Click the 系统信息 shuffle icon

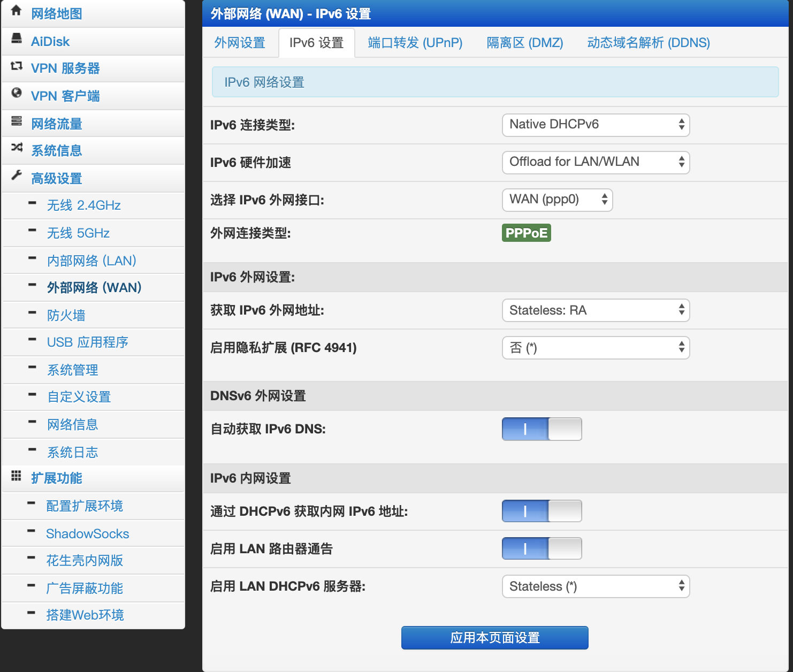tap(16, 150)
